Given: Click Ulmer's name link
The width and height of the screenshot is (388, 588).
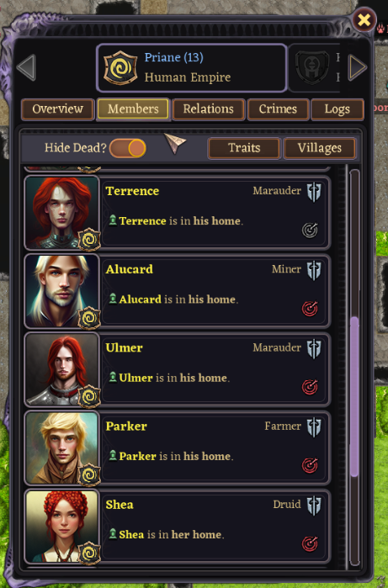Looking at the screenshot, I should [125, 347].
